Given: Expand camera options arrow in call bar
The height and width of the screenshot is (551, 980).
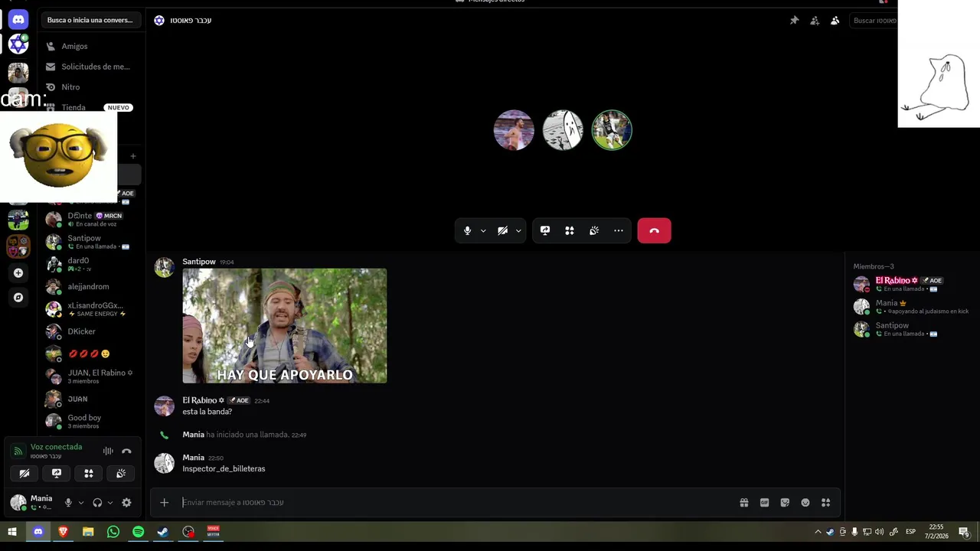Looking at the screenshot, I should pos(518,230).
